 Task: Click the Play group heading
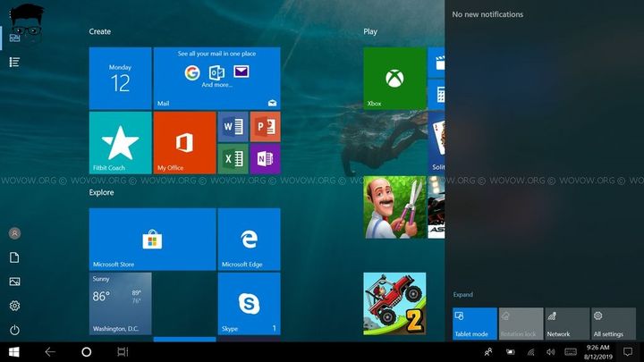tap(370, 31)
